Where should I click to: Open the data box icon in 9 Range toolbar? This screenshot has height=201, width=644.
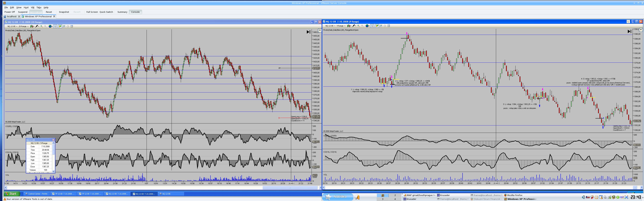(x=389, y=26)
